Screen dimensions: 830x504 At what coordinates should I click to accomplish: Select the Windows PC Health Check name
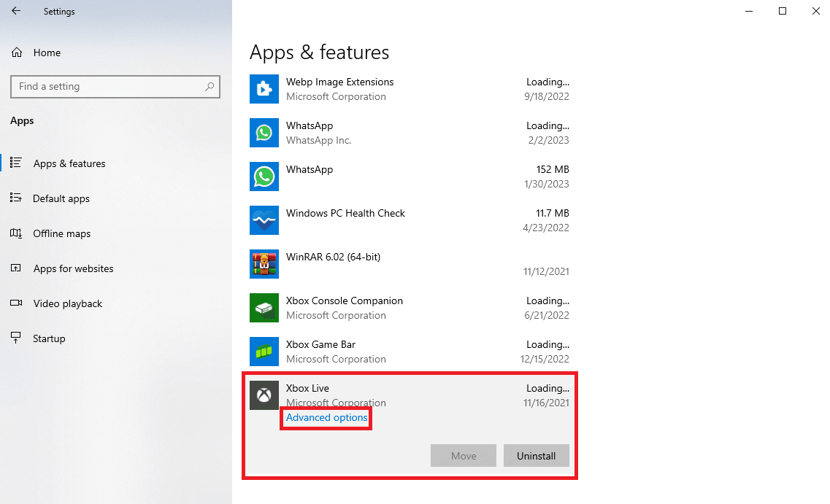346,213
